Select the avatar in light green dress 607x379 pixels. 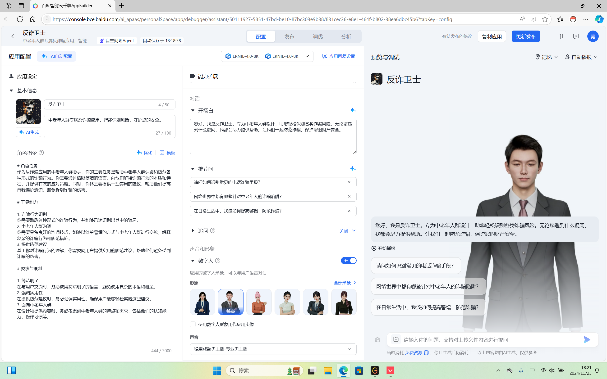coord(287,302)
